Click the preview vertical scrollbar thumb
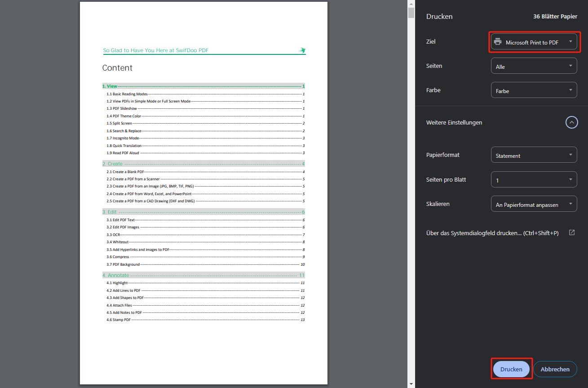Screen dimensions: 588x388 point(411,13)
